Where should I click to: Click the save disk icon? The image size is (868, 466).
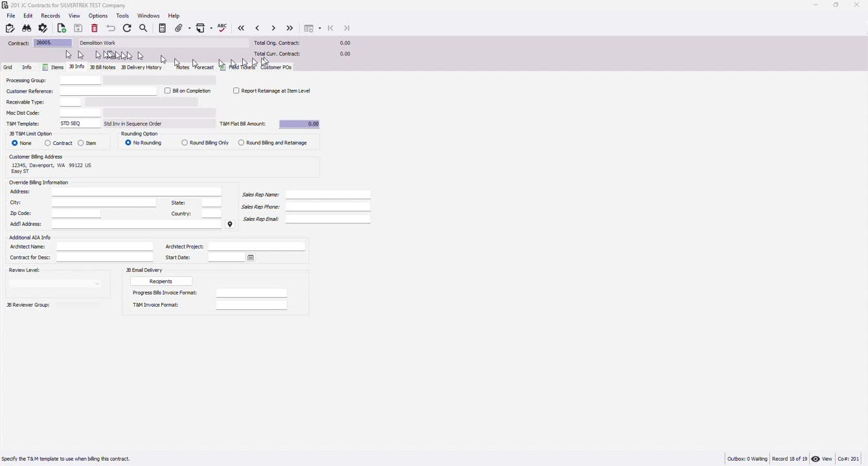click(78, 28)
